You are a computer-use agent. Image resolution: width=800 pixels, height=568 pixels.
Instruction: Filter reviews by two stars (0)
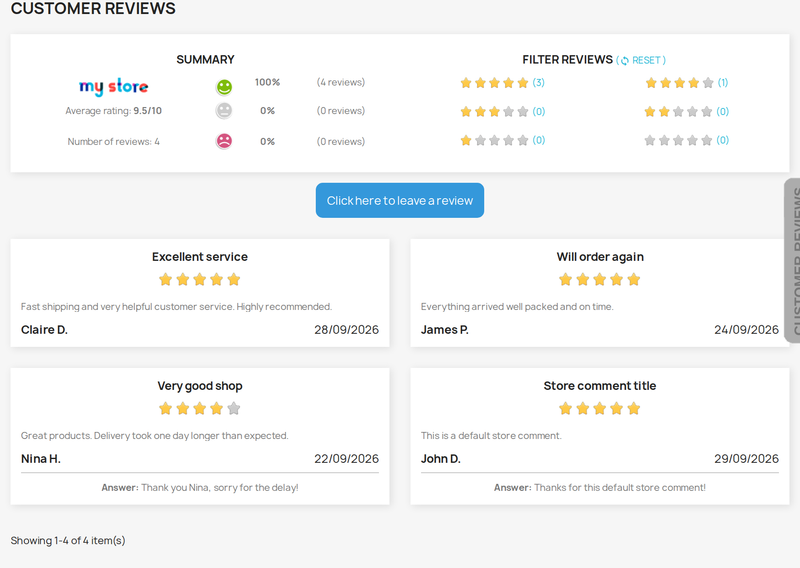[686, 111]
